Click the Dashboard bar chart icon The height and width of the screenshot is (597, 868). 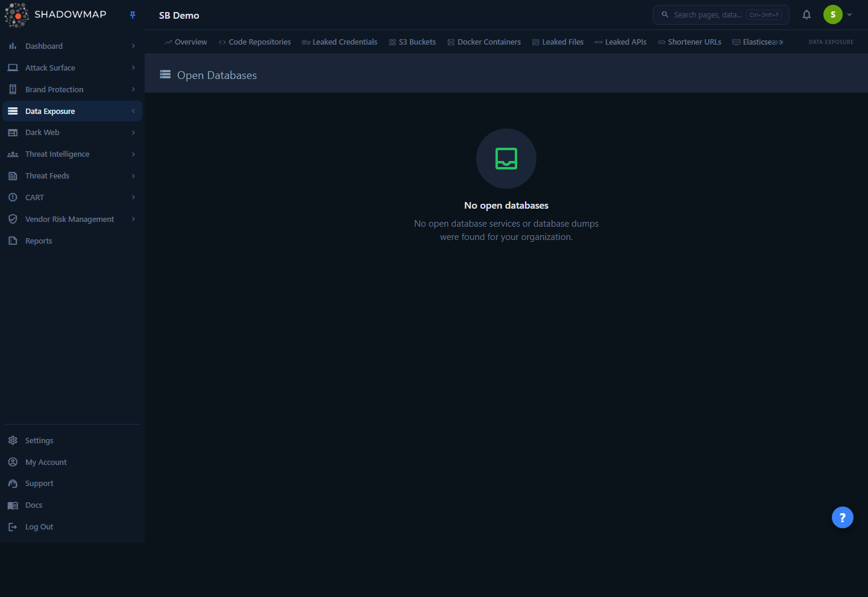[13, 46]
